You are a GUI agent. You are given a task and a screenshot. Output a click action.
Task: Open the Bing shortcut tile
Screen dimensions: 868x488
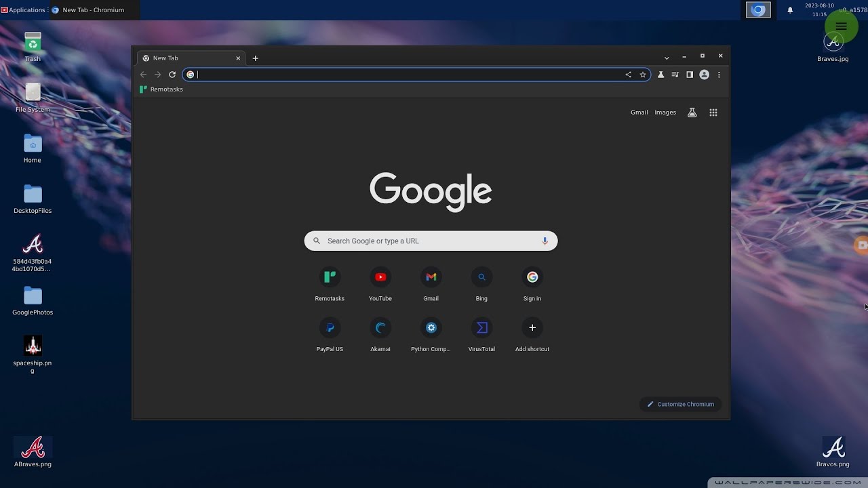click(481, 284)
